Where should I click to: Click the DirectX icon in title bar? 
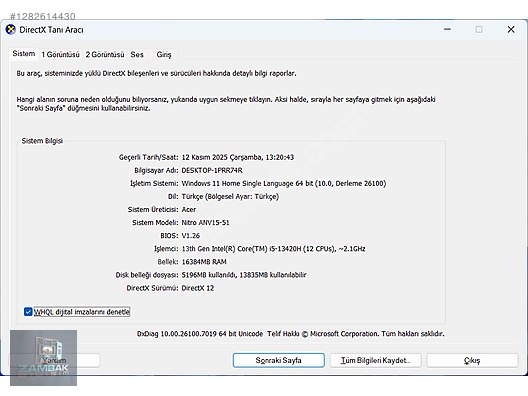tap(11, 30)
